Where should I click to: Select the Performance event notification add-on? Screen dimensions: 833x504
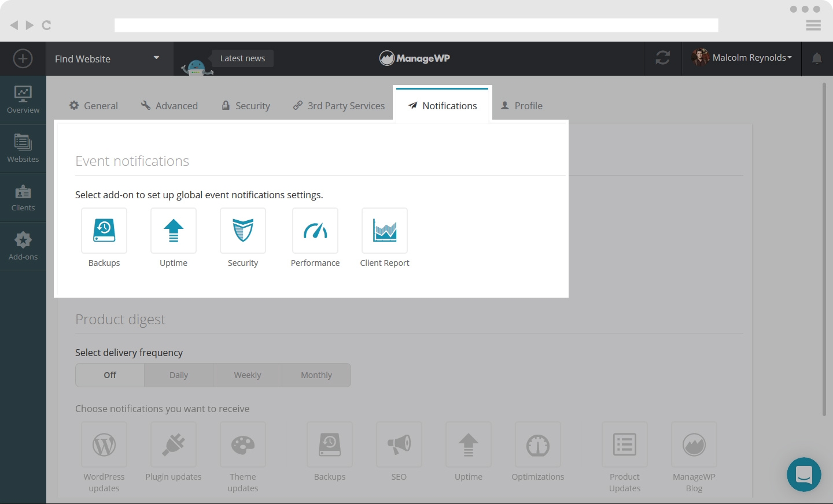pyautogui.click(x=315, y=231)
